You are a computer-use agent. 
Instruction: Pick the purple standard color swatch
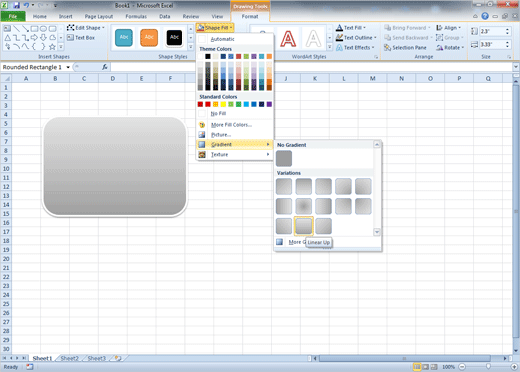click(269, 104)
